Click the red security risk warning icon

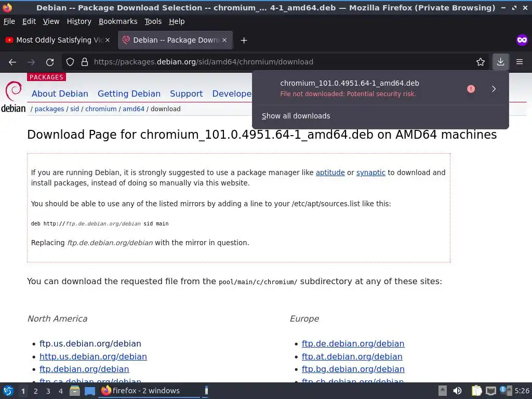(471, 88)
